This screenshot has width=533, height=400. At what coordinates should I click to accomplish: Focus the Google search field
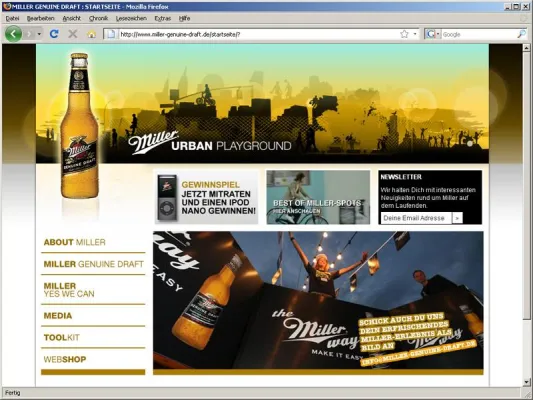479,34
